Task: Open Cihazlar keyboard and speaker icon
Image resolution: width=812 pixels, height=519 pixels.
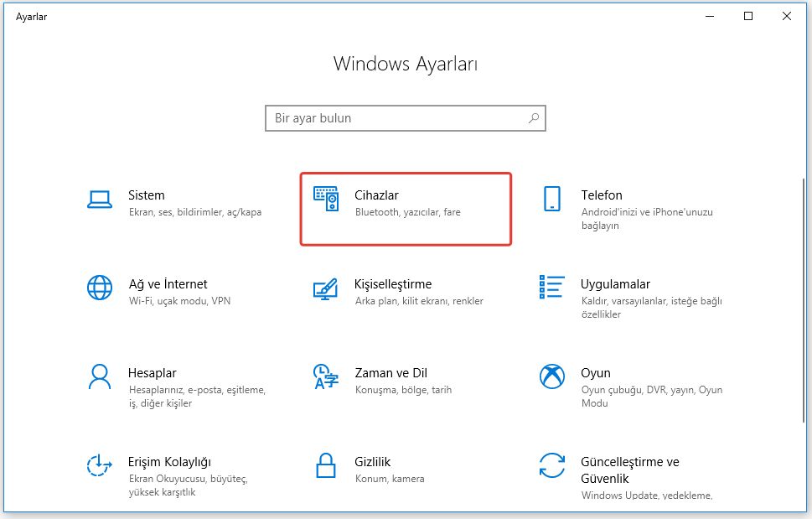Action: [x=325, y=199]
